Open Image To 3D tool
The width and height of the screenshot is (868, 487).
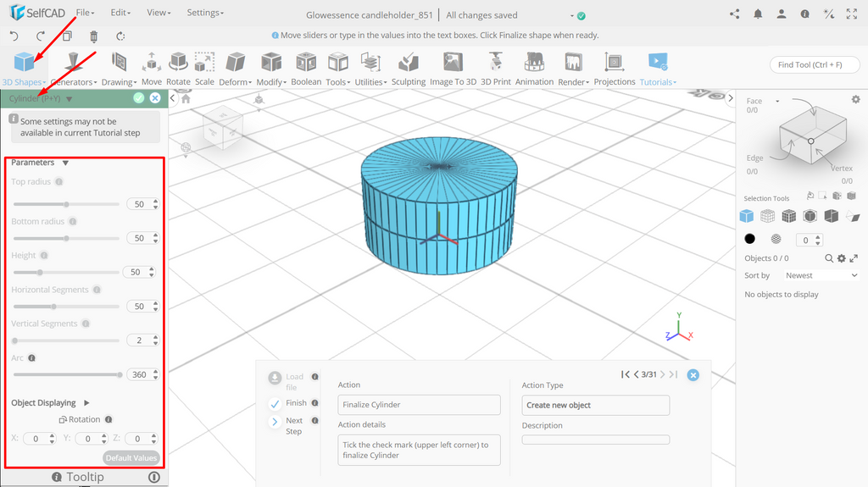click(453, 69)
